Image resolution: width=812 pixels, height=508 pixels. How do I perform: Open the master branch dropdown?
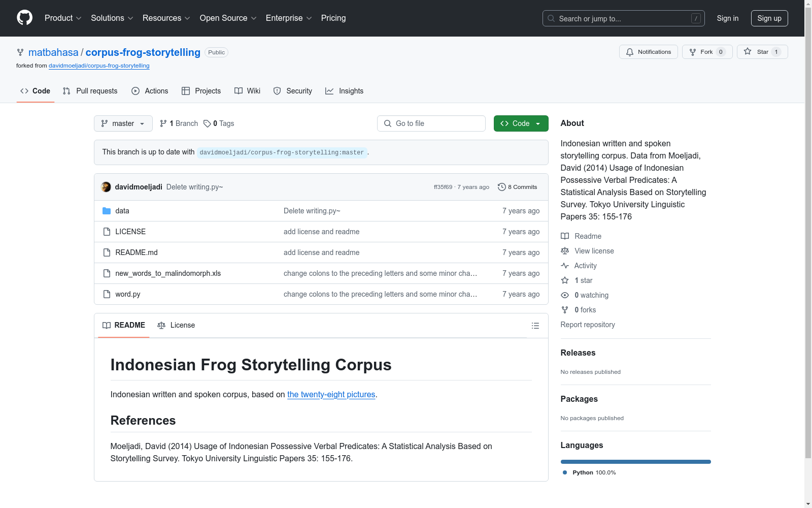click(x=123, y=123)
